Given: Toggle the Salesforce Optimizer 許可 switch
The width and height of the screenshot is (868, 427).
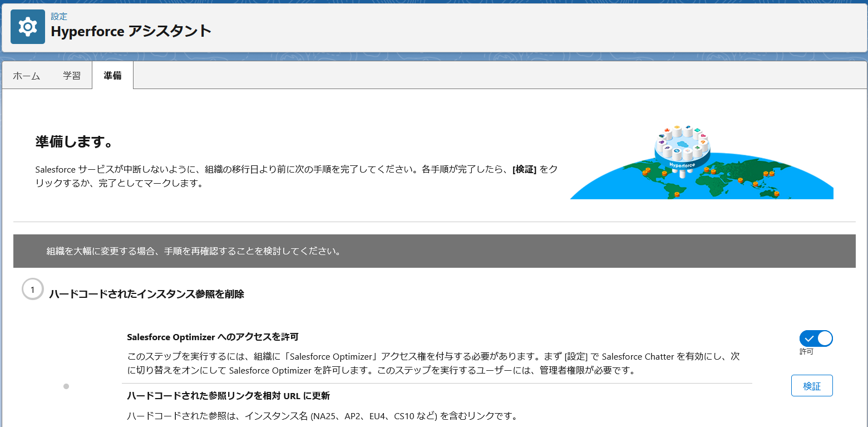Looking at the screenshot, I should click(816, 338).
